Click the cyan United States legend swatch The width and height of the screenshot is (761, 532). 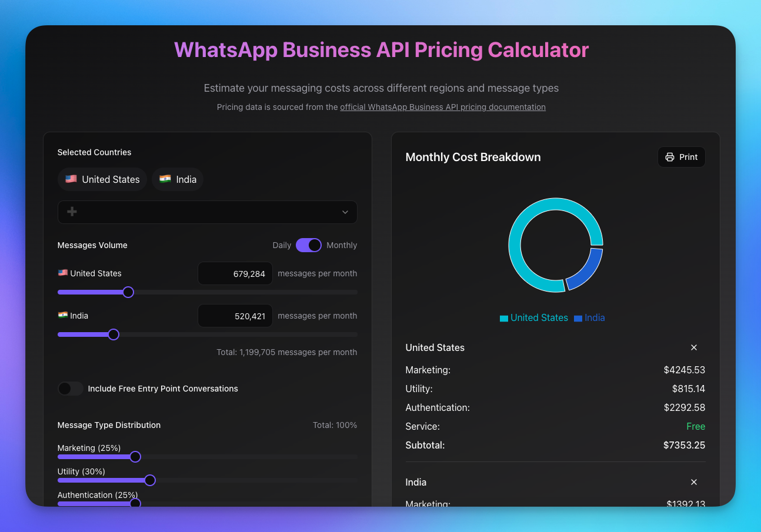coord(503,317)
